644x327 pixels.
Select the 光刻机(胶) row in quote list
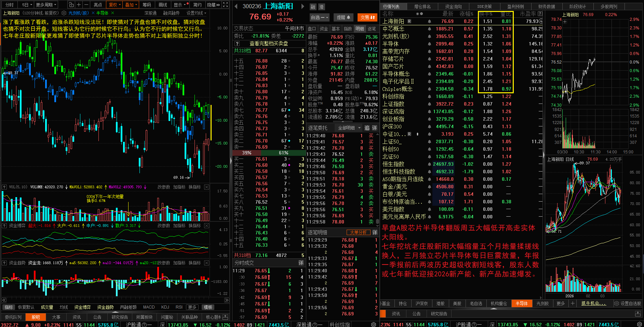pyautogui.click(x=461, y=36)
